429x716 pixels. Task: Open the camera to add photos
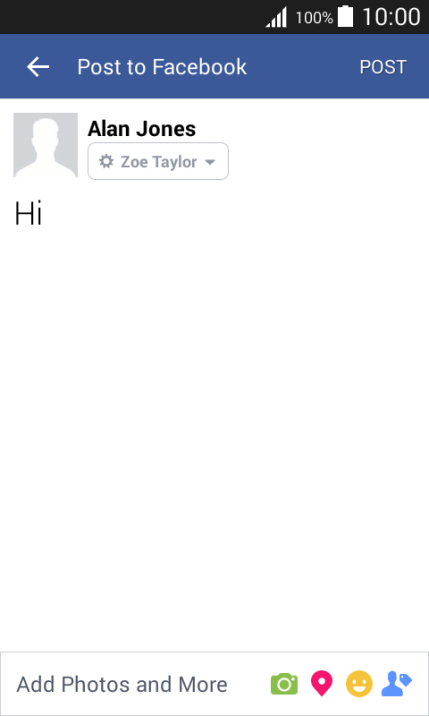click(x=284, y=684)
